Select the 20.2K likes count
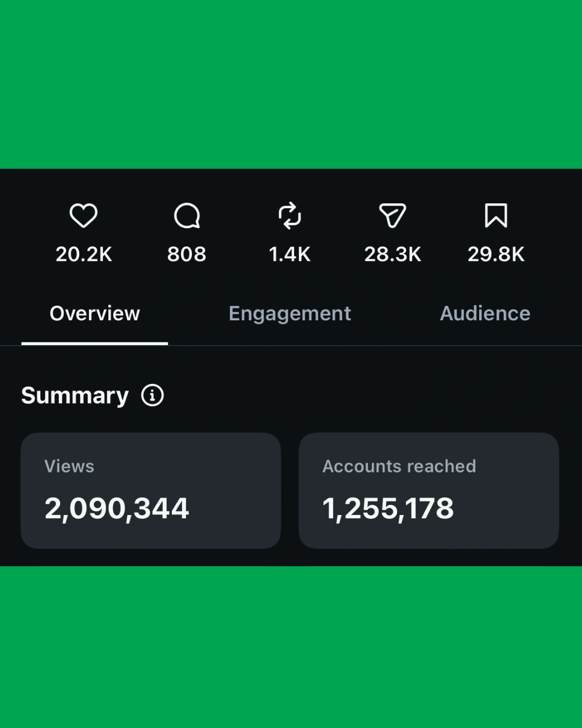 click(x=84, y=254)
